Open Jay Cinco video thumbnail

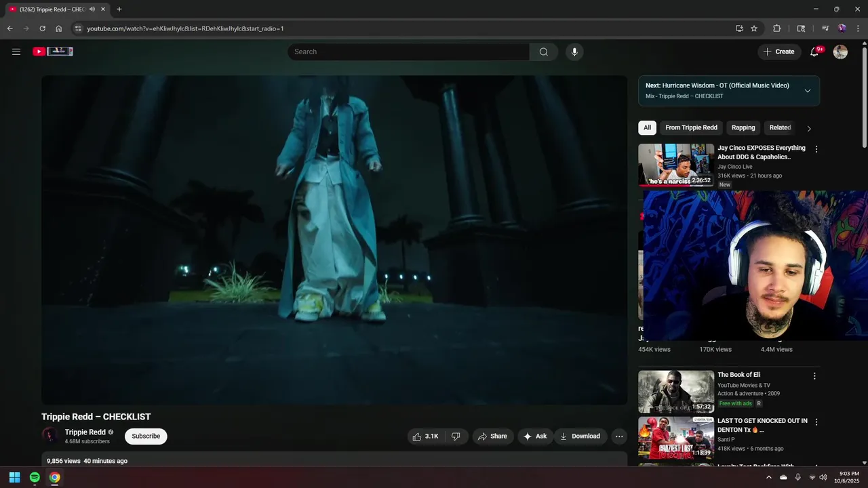point(676,165)
